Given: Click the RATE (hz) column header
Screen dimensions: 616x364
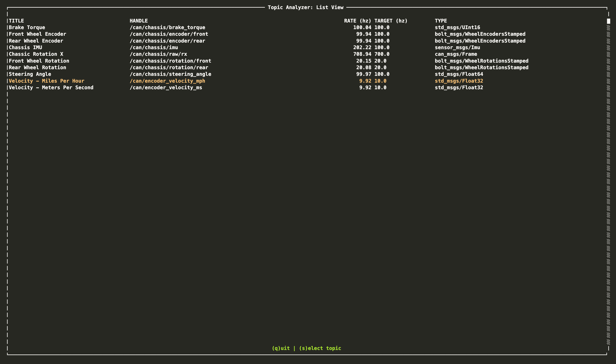Looking at the screenshot, I should pyautogui.click(x=357, y=21).
